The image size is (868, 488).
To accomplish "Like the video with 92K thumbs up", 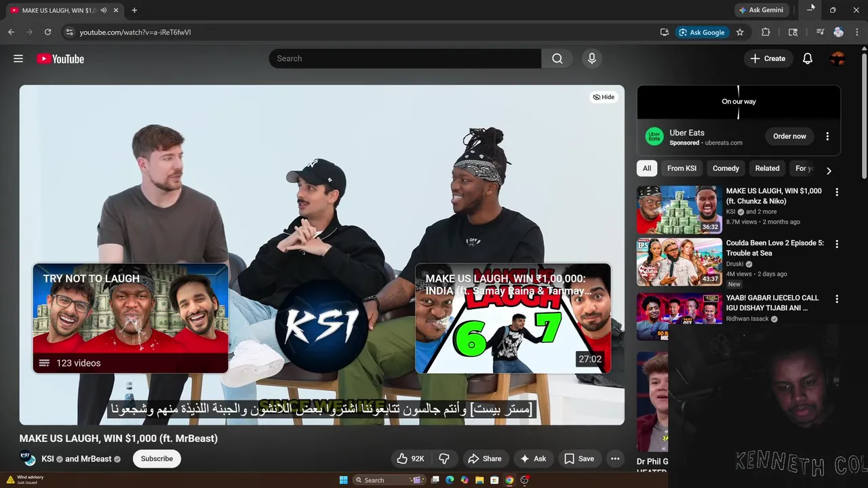I will 410,459.
